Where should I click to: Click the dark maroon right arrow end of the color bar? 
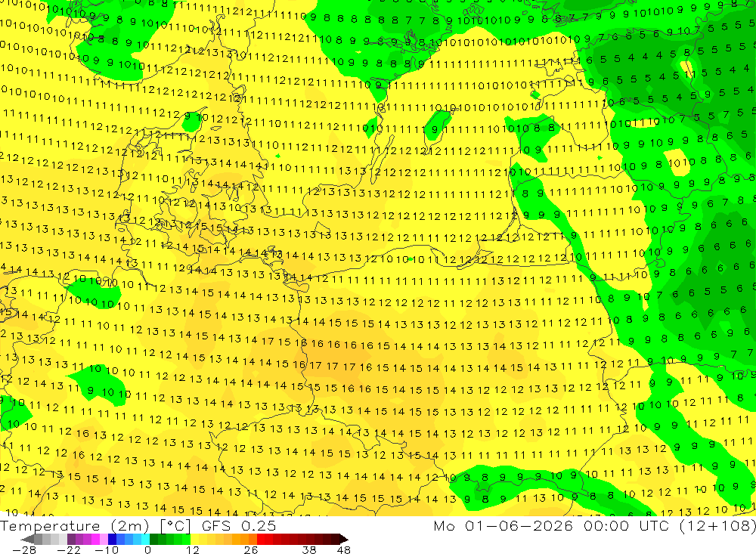click(343, 539)
